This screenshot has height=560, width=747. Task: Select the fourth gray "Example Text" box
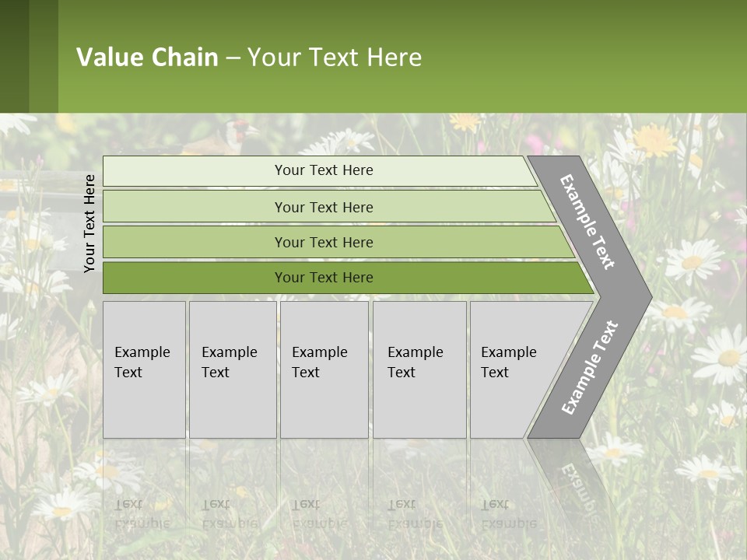(419, 369)
